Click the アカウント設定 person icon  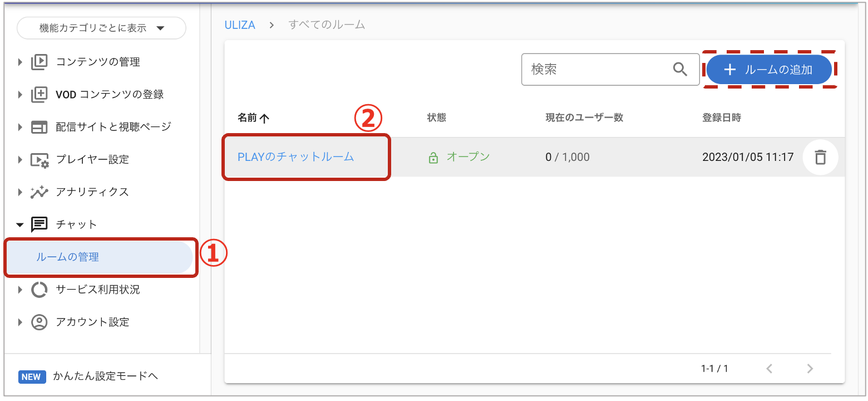(x=39, y=322)
